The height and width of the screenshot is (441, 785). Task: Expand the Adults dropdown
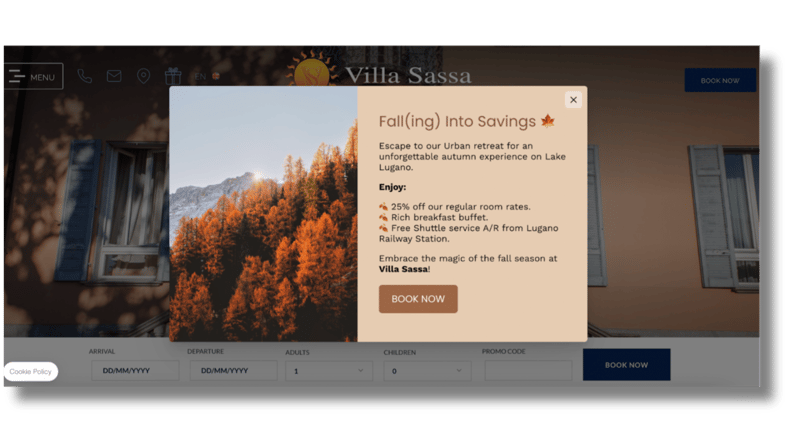(329, 371)
